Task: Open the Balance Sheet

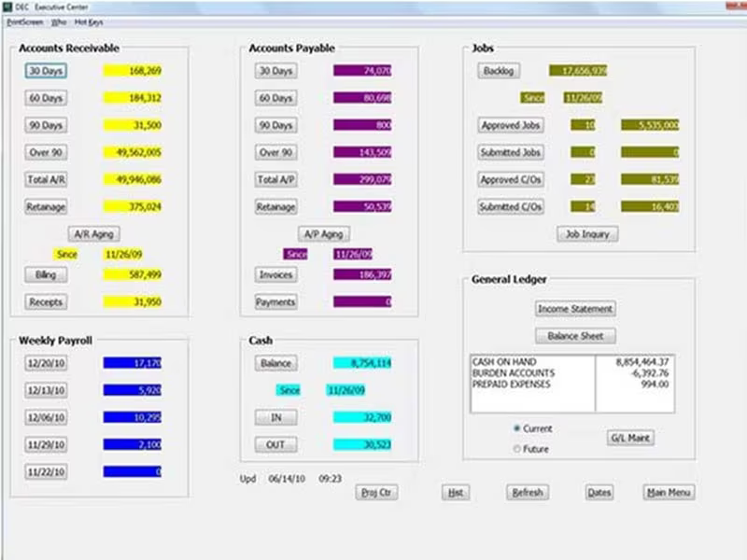Action: coord(575,336)
